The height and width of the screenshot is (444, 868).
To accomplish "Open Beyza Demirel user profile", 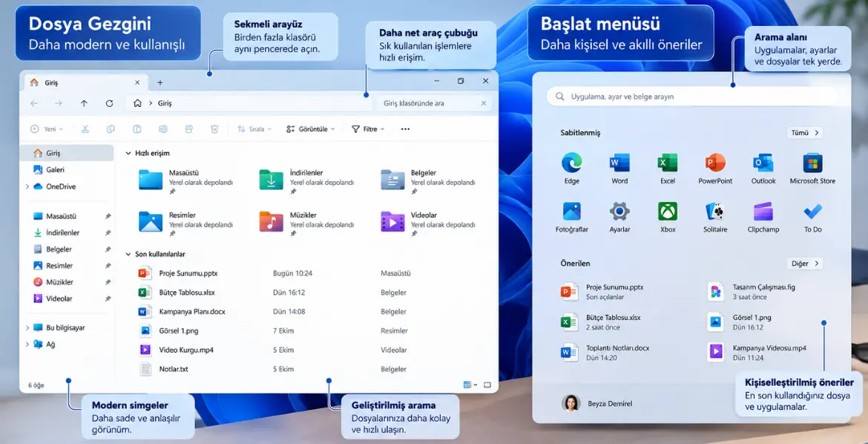I will [x=596, y=404].
